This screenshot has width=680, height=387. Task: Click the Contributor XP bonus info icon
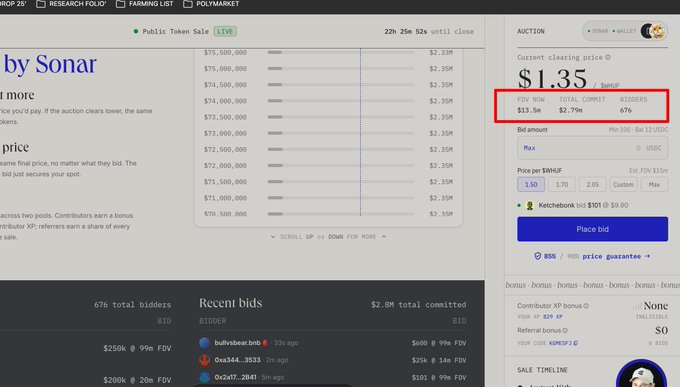[586, 306]
